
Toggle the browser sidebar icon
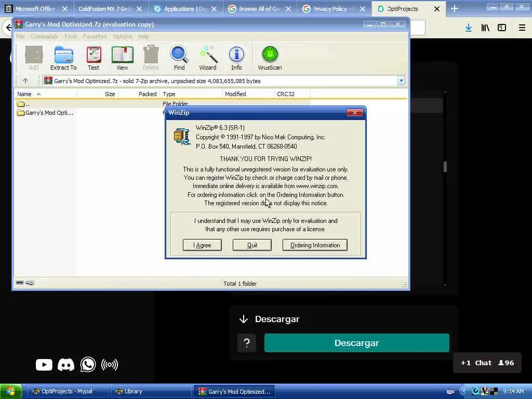click(502, 28)
